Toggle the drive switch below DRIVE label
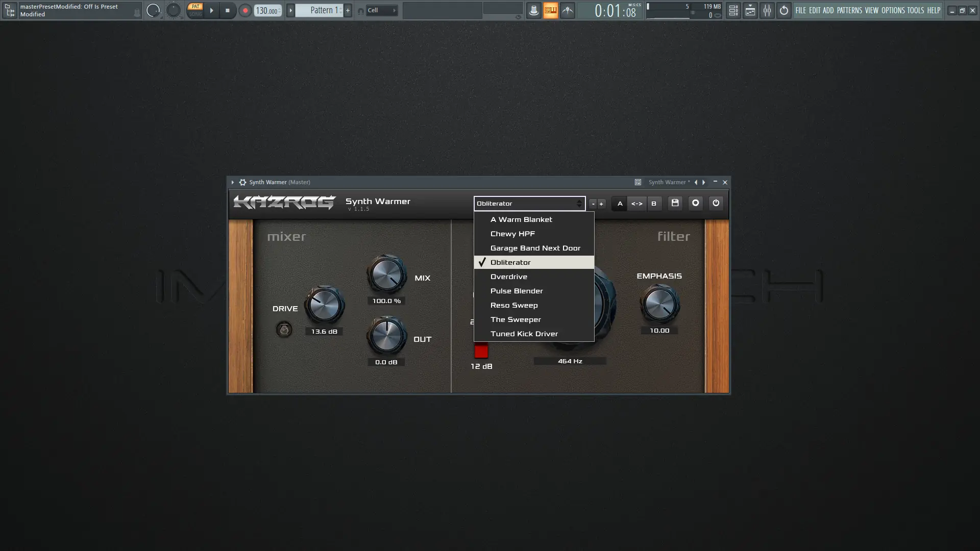The width and height of the screenshot is (980, 551). point(284,330)
